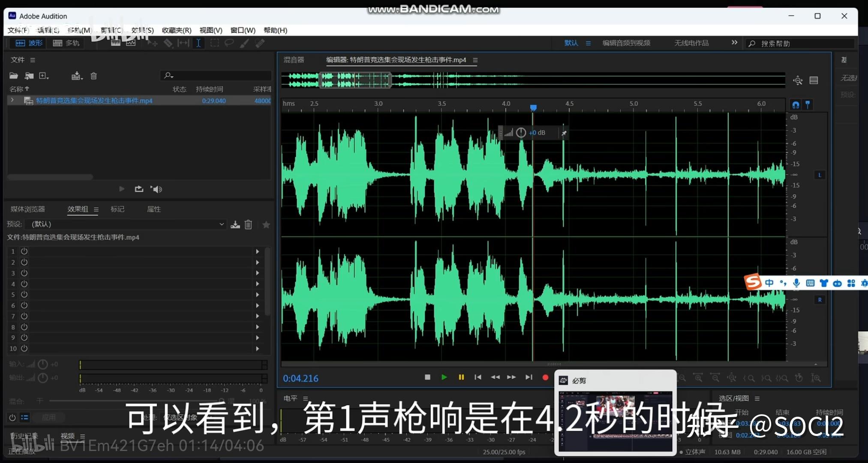This screenshot has width=868, height=463.
Task: Adjust the 输出 output gain knob
Action: point(43,378)
